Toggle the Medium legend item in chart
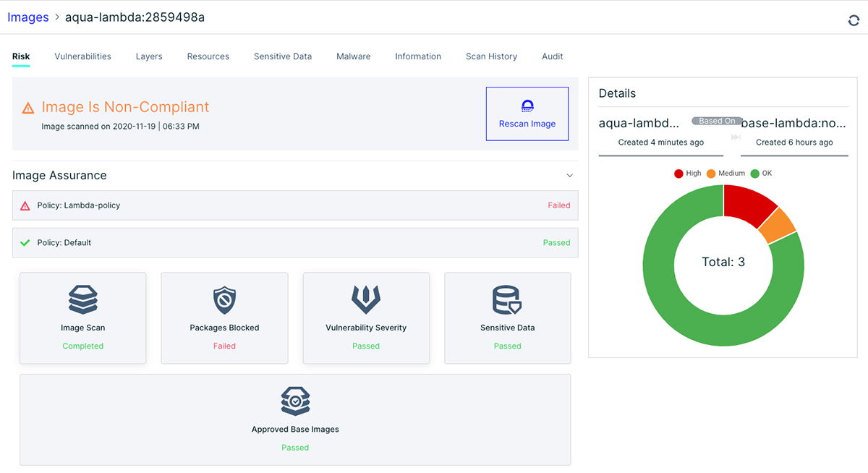 tap(726, 174)
